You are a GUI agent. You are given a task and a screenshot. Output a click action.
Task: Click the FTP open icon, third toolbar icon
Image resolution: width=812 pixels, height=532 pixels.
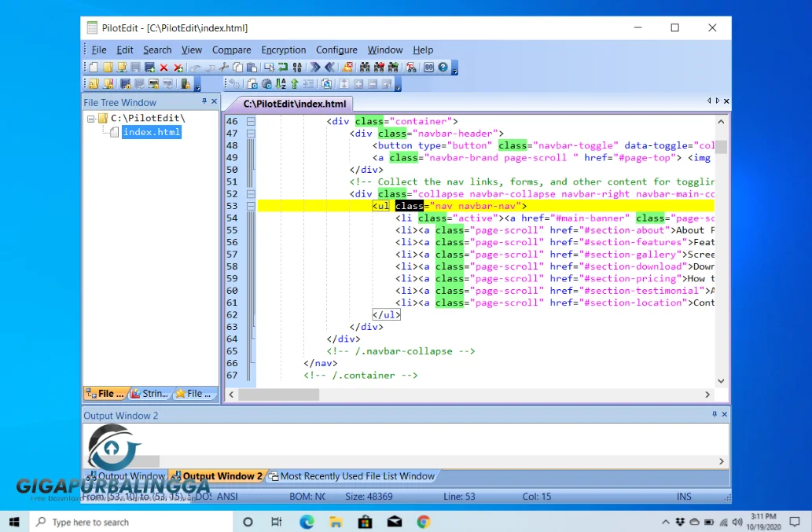[122, 68]
